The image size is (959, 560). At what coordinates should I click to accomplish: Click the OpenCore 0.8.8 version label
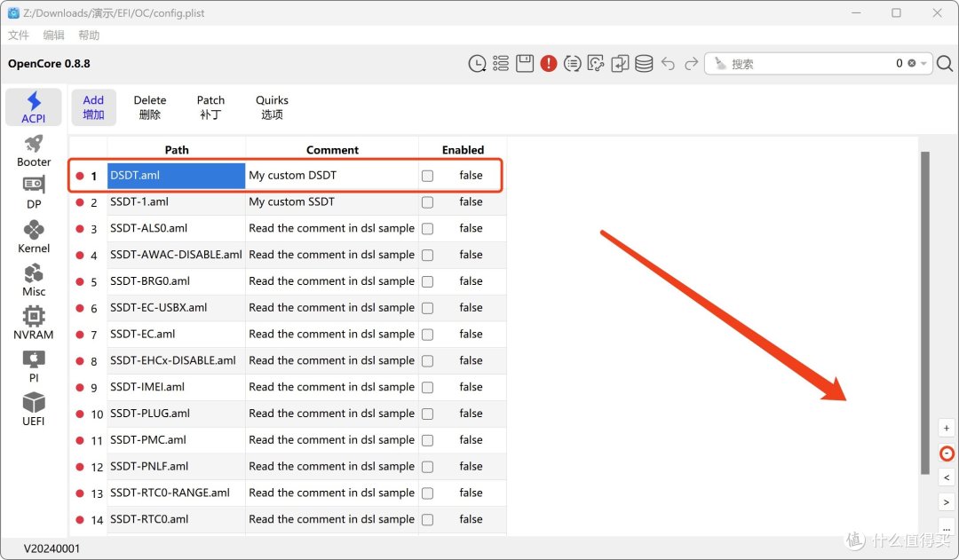pos(49,64)
